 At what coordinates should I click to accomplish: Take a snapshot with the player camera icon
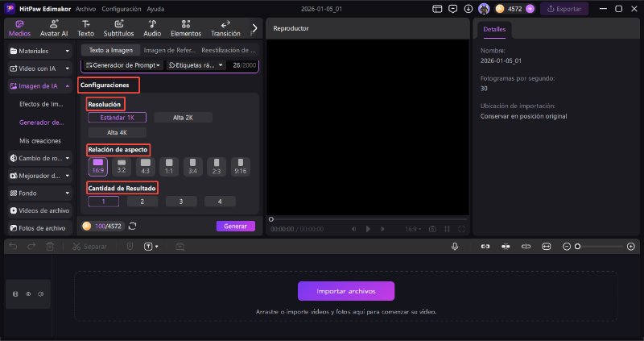(x=432, y=229)
